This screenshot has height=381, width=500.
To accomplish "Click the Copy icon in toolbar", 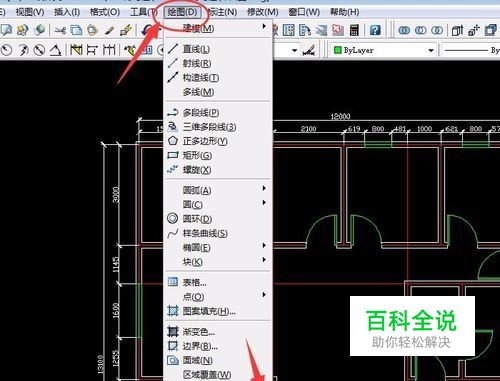I will (x=76, y=30).
